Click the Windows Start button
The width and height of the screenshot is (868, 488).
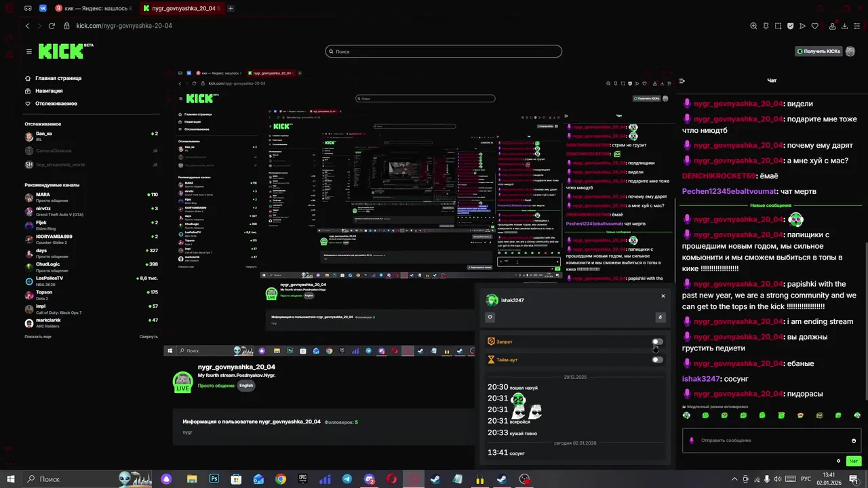[11, 479]
